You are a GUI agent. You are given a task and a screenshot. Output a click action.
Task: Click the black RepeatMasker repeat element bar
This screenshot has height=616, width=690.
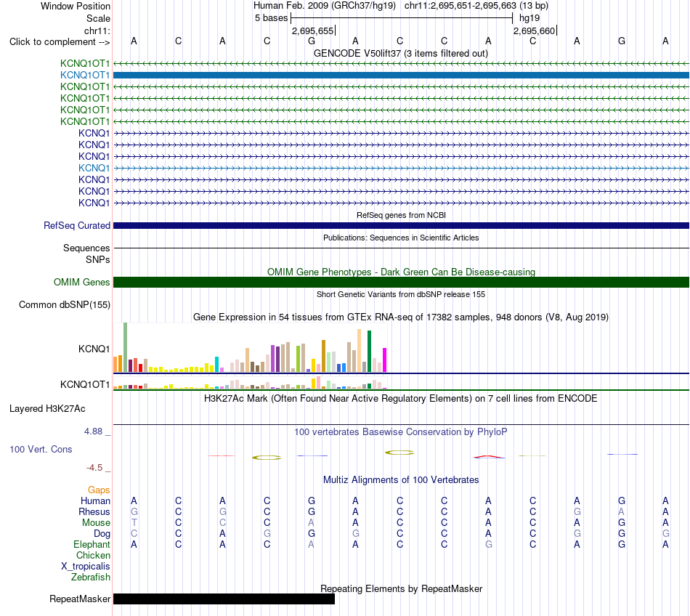tap(224, 599)
